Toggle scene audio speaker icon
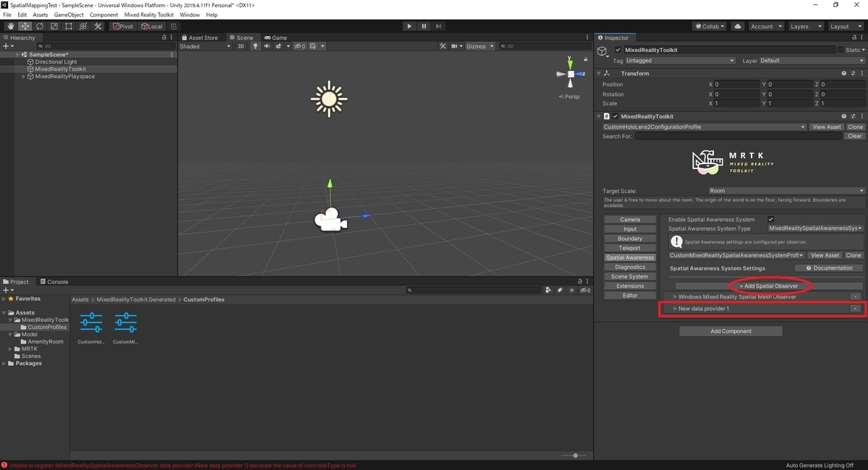The image size is (868, 470). coord(267,46)
